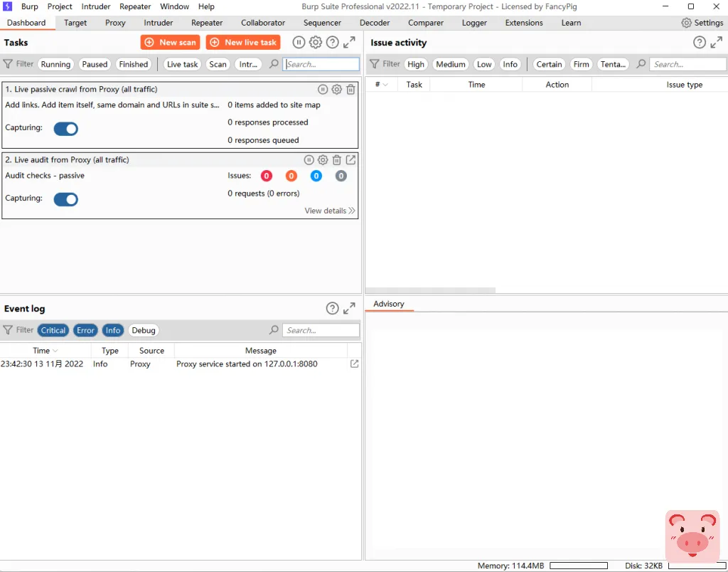
Task: Sort issues by # column arrow
Action: [385, 85]
